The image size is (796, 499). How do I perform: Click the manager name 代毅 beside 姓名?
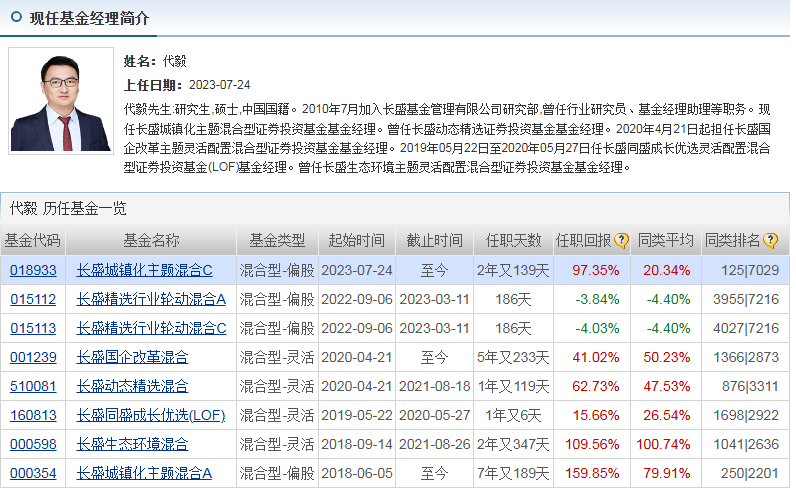(x=175, y=61)
